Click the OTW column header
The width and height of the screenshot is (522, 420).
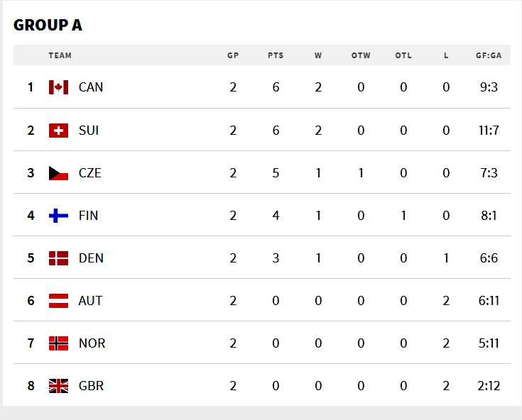click(x=361, y=55)
